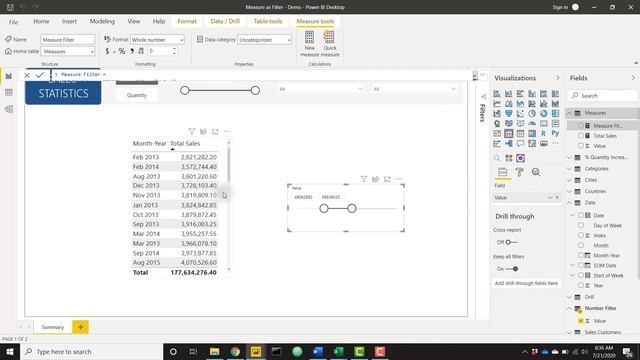Click the Windows Start button
The height and width of the screenshot is (360, 640).
point(10,351)
